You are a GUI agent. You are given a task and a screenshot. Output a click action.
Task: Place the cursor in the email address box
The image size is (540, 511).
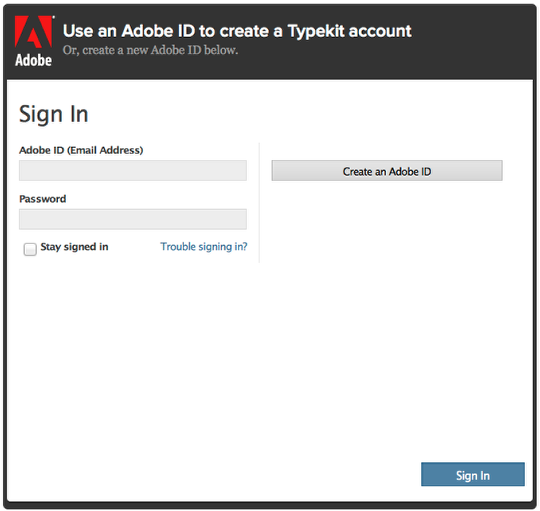pyautogui.click(x=133, y=170)
